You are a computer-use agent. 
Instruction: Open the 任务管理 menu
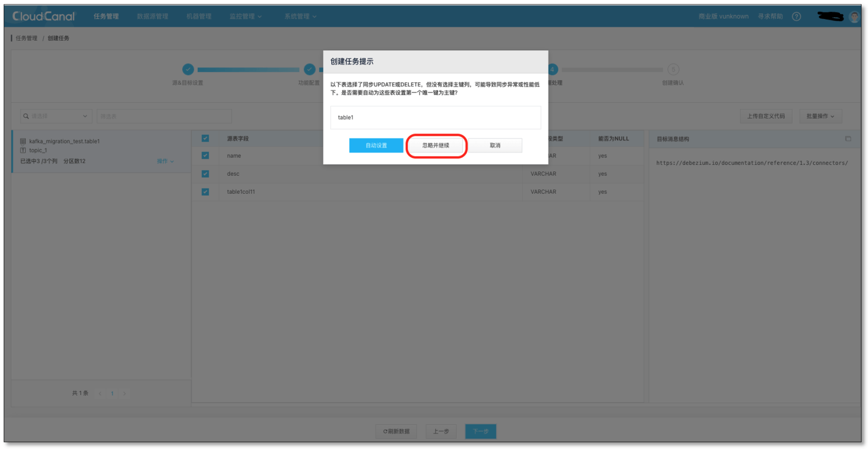coord(106,17)
